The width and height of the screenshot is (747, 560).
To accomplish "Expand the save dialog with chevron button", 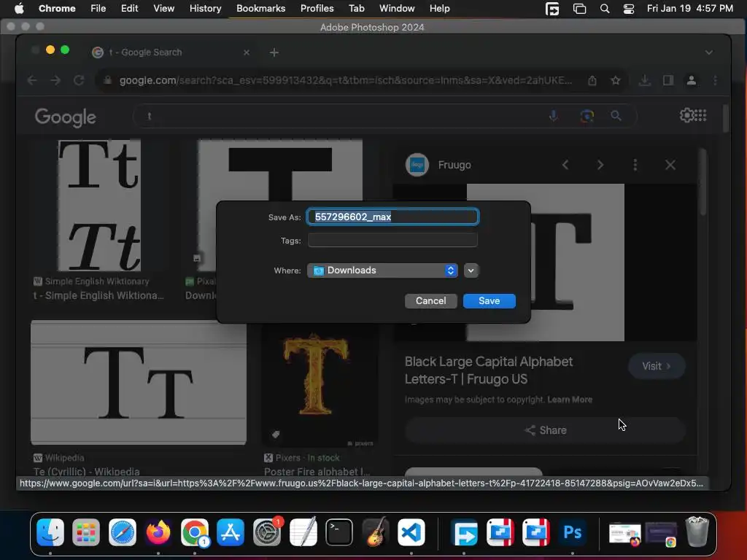I will tap(471, 271).
